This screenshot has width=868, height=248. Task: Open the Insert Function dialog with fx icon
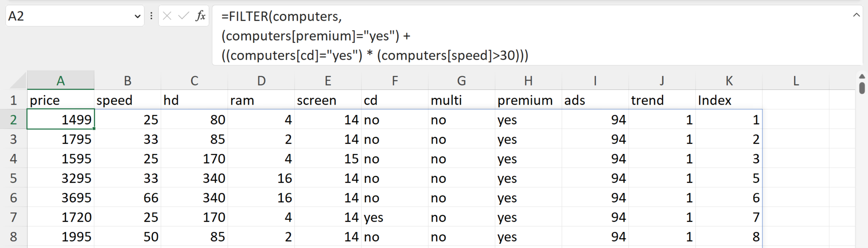(x=200, y=16)
